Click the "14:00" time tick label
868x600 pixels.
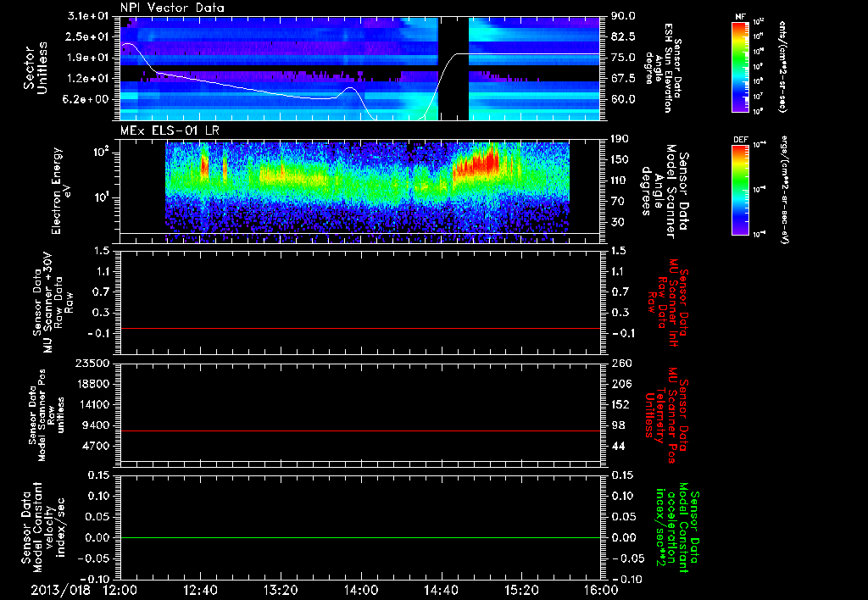(361, 590)
